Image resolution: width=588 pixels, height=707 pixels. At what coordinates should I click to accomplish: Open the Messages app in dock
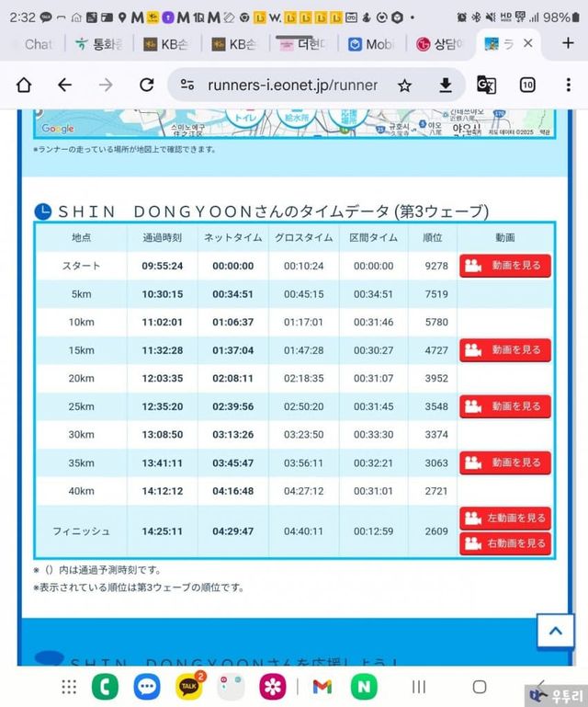147,687
